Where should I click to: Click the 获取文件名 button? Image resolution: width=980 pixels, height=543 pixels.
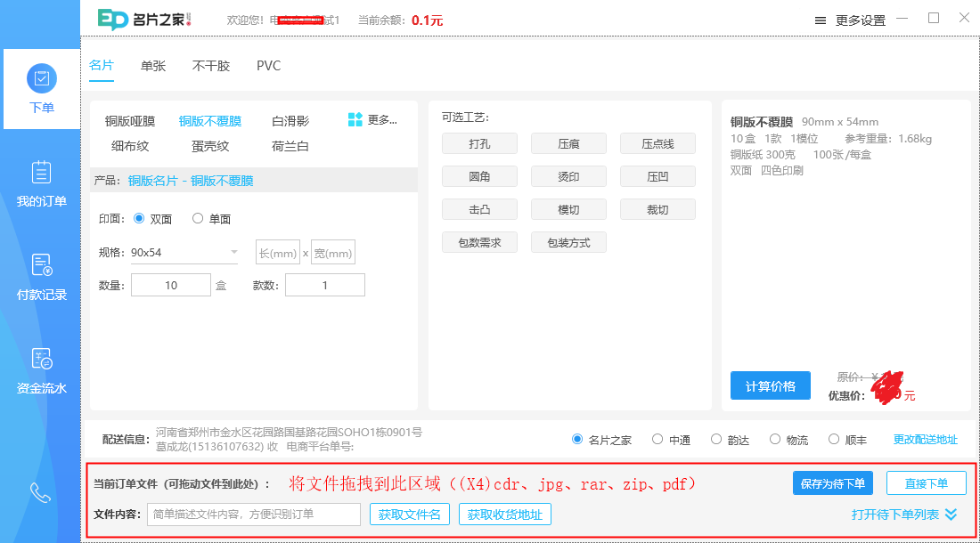click(x=410, y=515)
